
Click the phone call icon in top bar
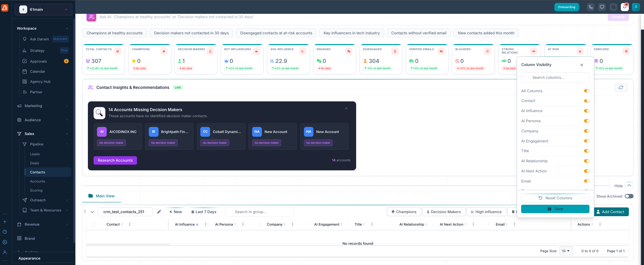tap(591, 7)
